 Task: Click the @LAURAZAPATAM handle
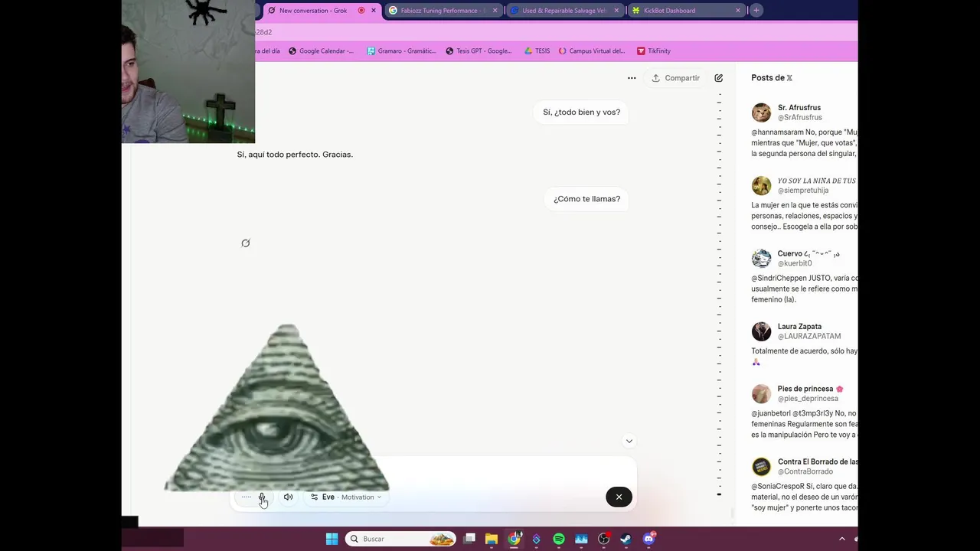pos(809,337)
